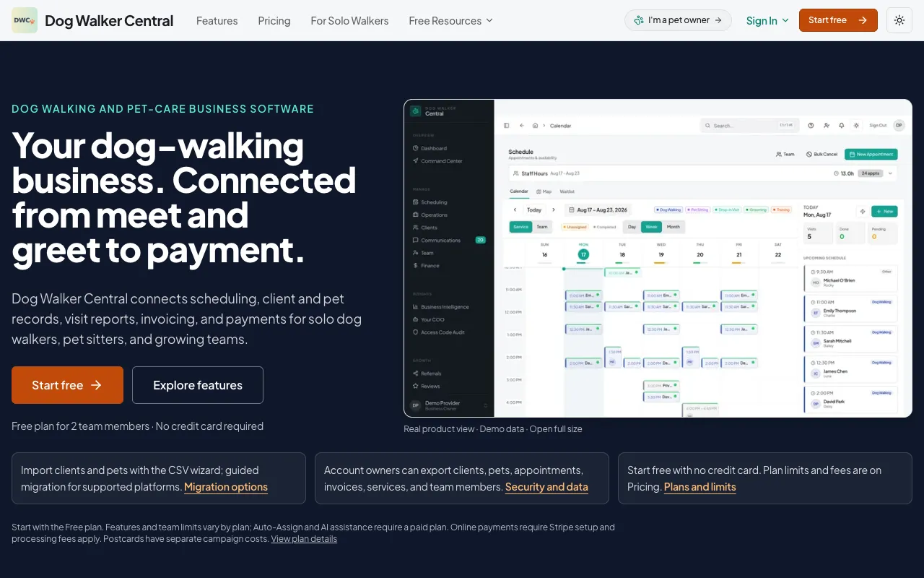This screenshot has width=924, height=578.
Task: Click the DWC logo icon in header
Action: coord(25,20)
